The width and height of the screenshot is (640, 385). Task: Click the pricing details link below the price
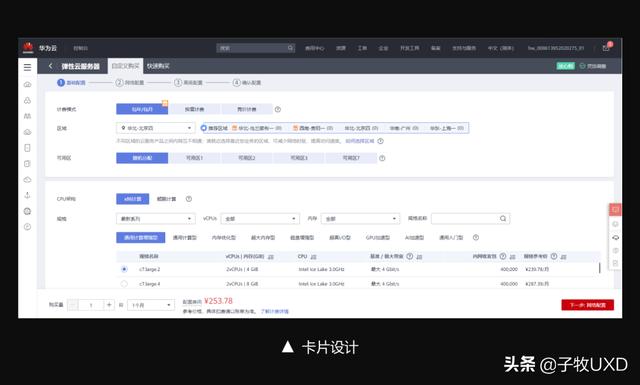(275, 312)
